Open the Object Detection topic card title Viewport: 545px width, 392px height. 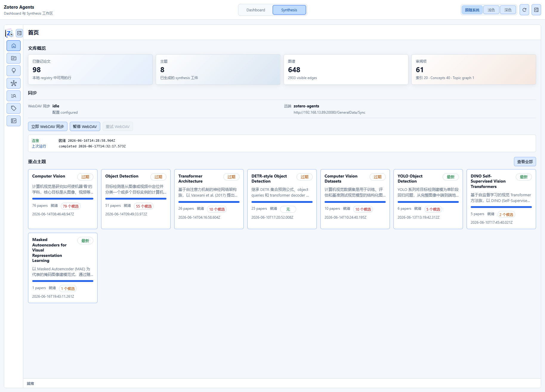[x=122, y=176]
